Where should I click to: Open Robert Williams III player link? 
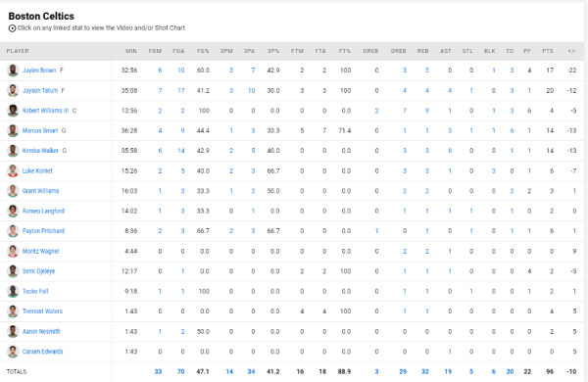pyautogui.click(x=45, y=111)
